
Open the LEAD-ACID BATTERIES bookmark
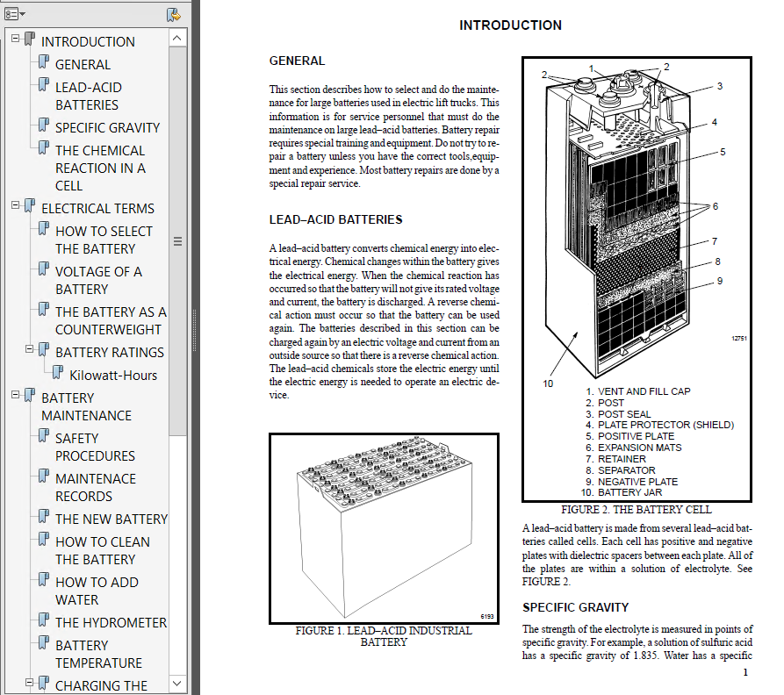pos(89,96)
